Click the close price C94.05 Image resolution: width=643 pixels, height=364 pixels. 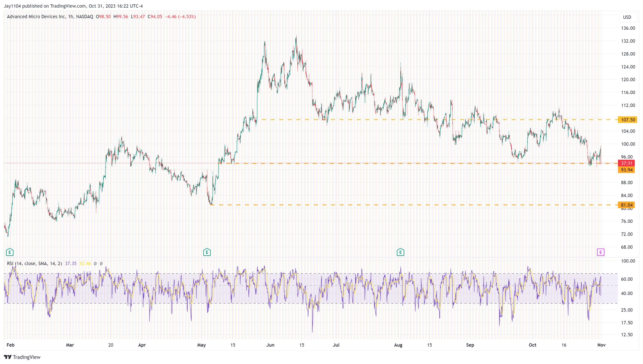tap(155, 17)
